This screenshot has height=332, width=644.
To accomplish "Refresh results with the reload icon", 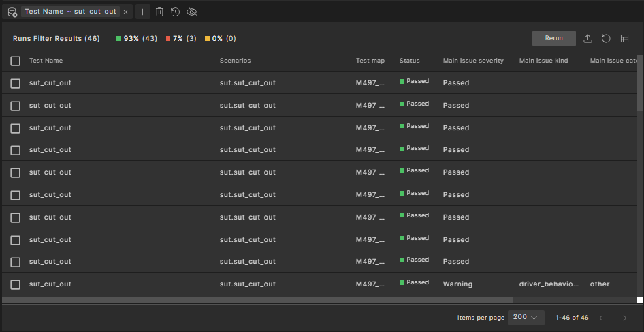I will 606,39.
